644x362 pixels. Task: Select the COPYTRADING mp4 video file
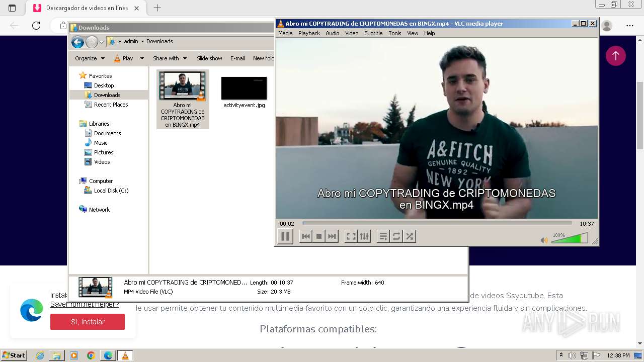(x=183, y=99)
